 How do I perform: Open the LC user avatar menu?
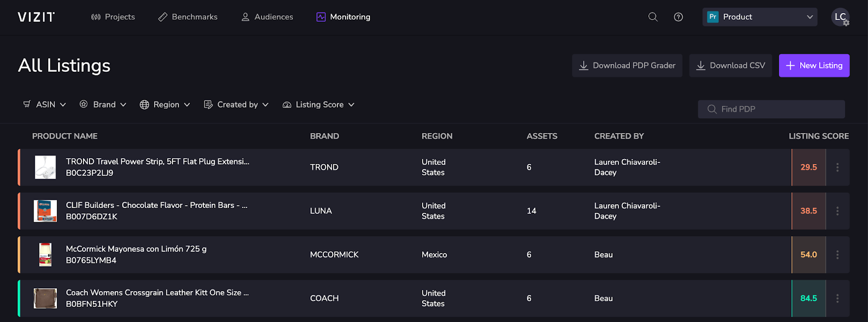(x=840, y=17)
